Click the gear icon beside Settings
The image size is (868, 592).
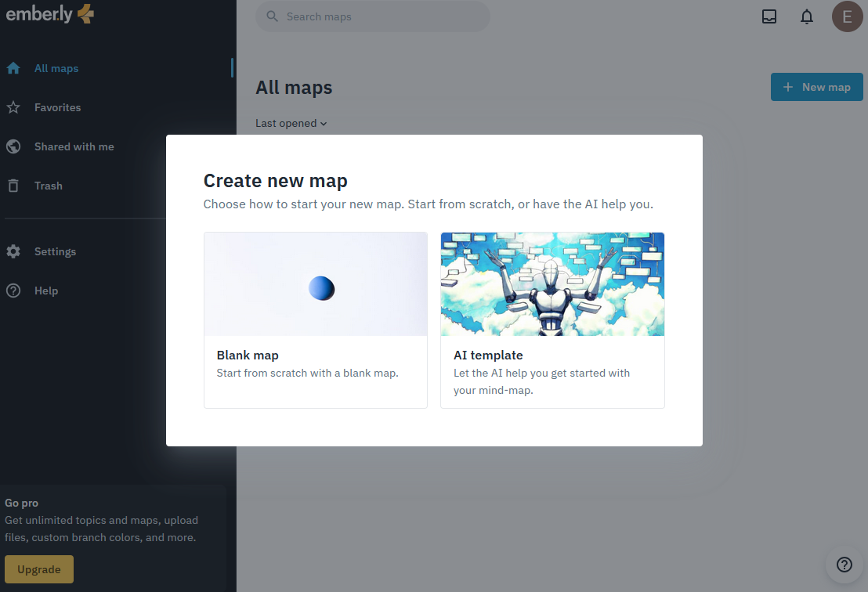click(x=13, y=251)
